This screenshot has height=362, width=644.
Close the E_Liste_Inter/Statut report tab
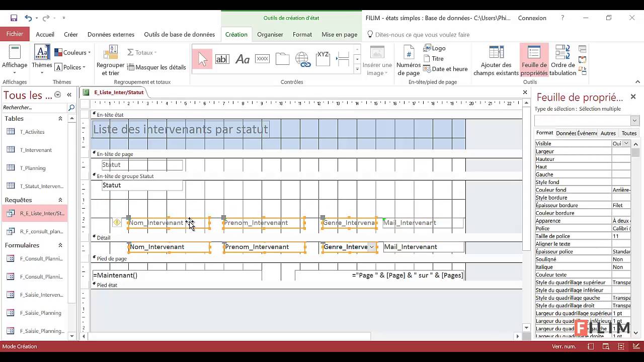(525, 93)
